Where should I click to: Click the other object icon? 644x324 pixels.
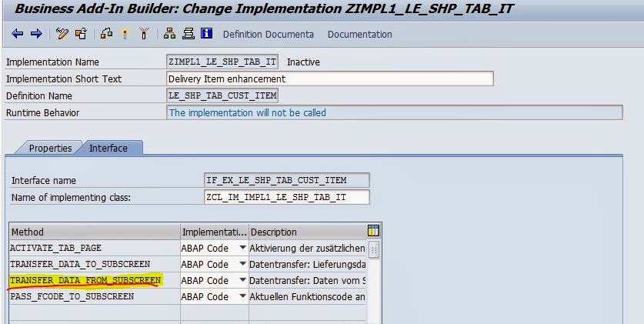[81, 34]
